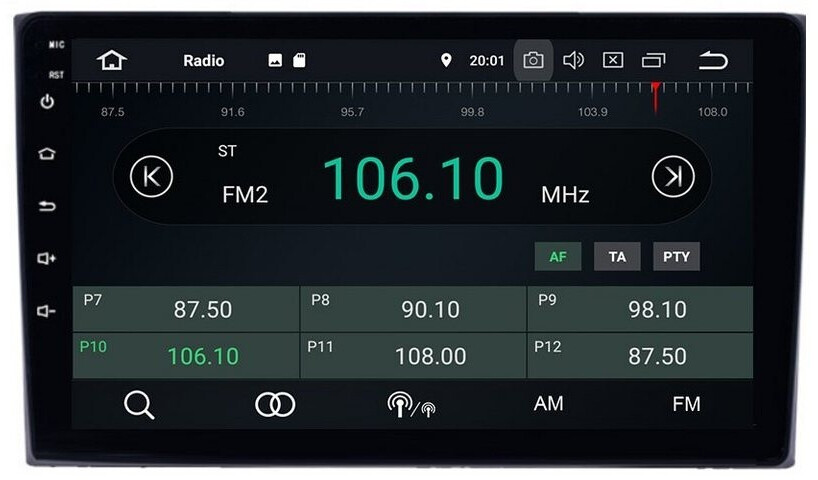The height and width of the screenshot is (480, 818).
Task: Tune the frequency scale near 95.7
Action: pyautogui.click(x=352, y=112)
